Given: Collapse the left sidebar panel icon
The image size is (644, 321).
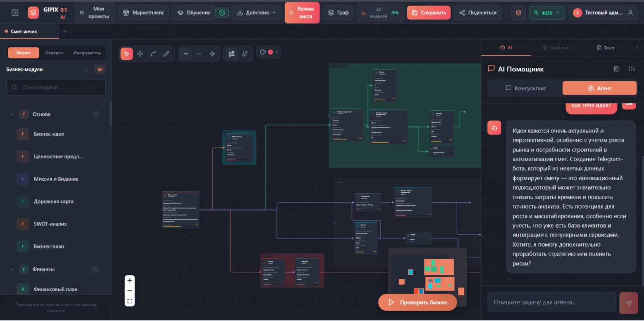Looking at the screenshot, I should 15,13.
